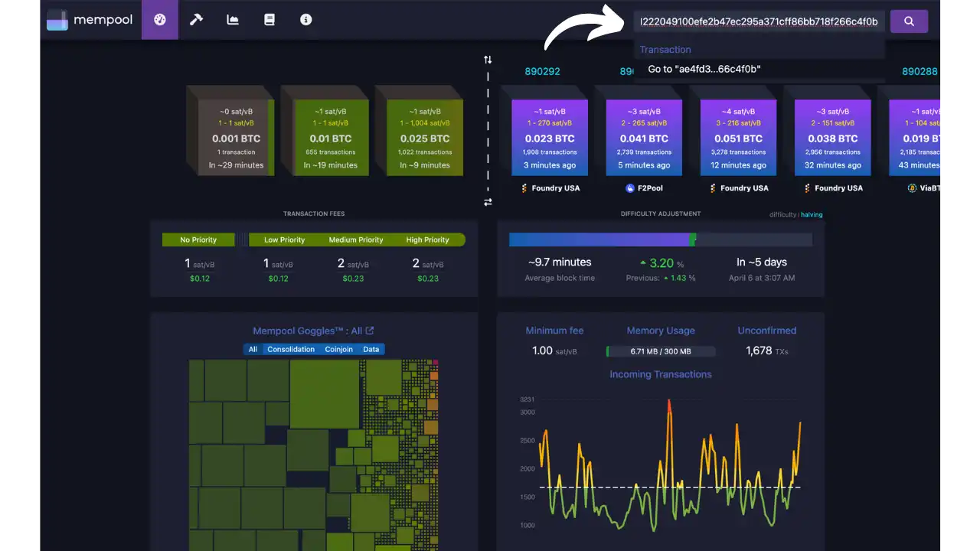This screenshot has height=551, width=980.
Task: Click the info circle icon
Action: (305, 20)
